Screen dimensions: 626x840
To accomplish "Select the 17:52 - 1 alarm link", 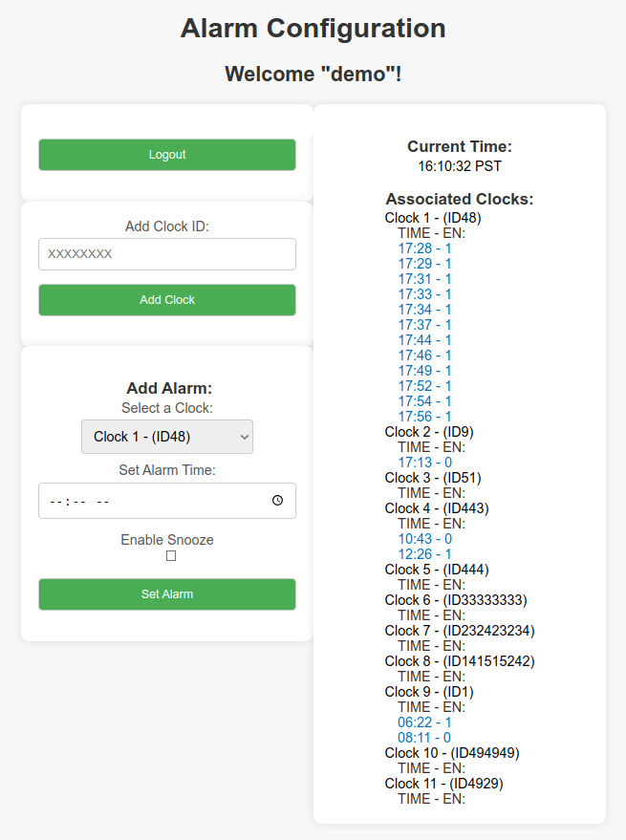I will coord(424,386).
